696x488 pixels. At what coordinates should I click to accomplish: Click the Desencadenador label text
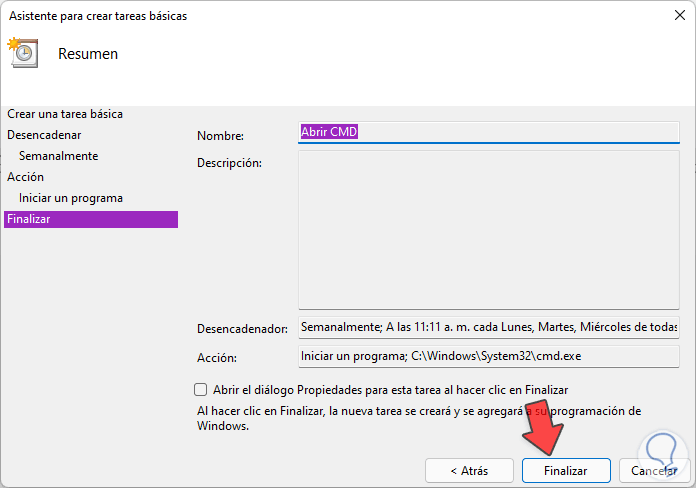[x=243, y=329]
